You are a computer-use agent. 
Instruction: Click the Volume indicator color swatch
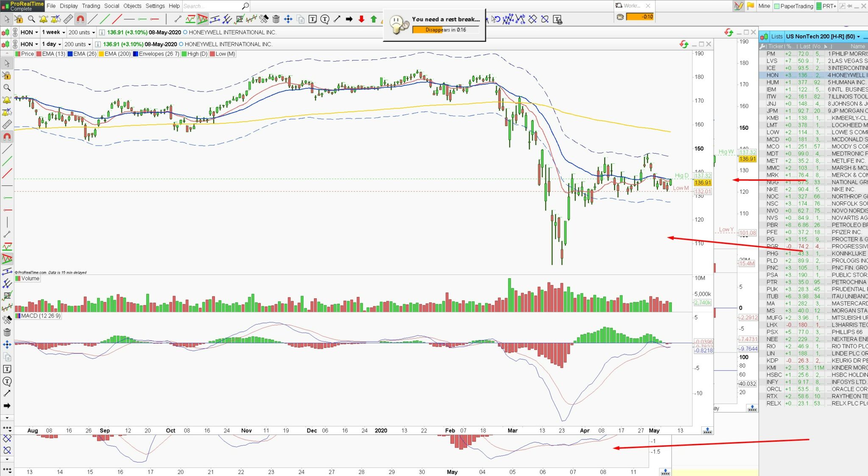pyautogui.click(x=18, y=279)
